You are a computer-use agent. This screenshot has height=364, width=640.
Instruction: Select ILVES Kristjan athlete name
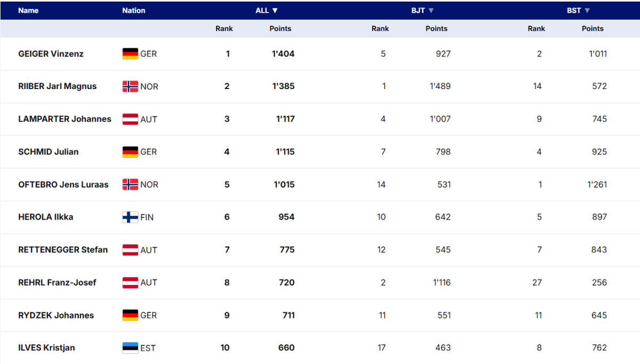pos(46,348)
